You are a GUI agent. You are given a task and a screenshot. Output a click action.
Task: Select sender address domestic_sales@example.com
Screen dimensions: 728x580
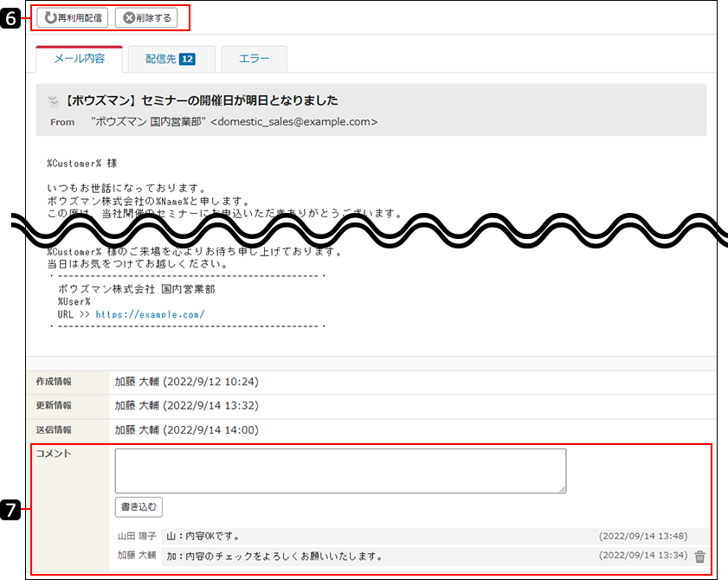click(294, 122)
